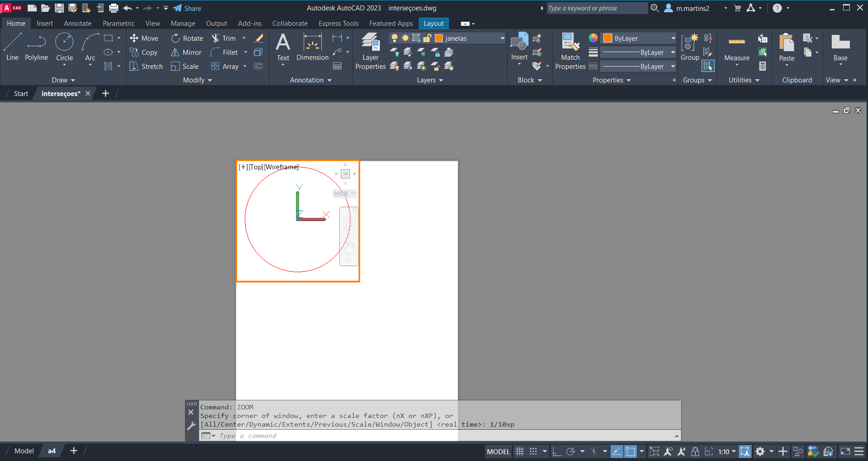Toggle Ortho mode in status bar
The height and width of the screenshot is (461, 868).
[x=557, y=451]
